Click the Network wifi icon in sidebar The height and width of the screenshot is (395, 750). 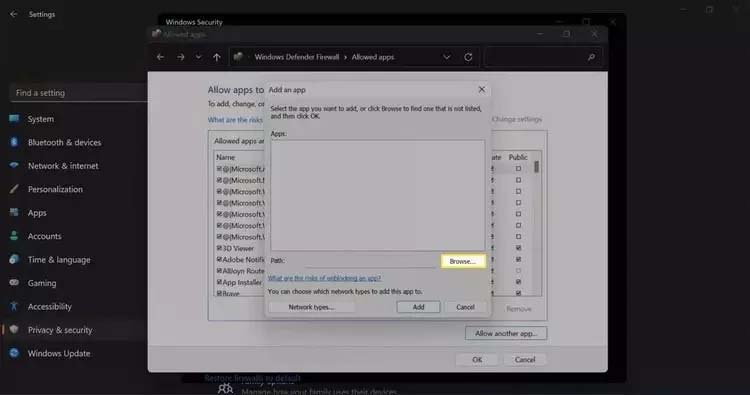[14, 165]
